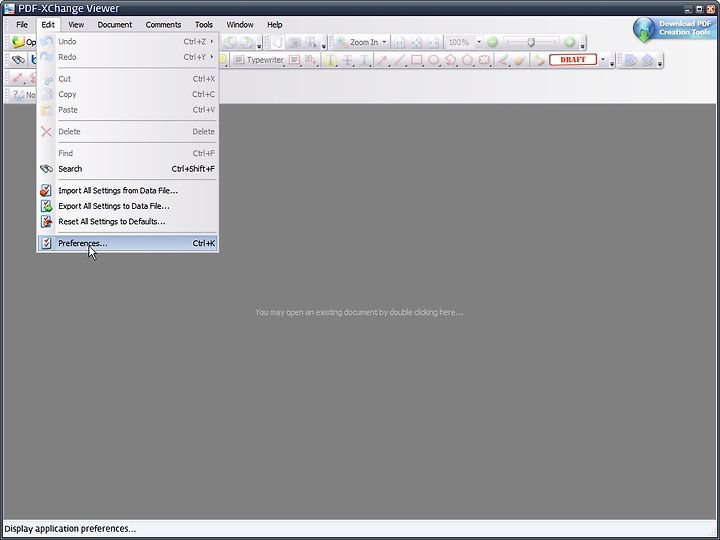Select the Highlight text tool
The width and height of the screenshot is (720, 540).
coord(330,60)
